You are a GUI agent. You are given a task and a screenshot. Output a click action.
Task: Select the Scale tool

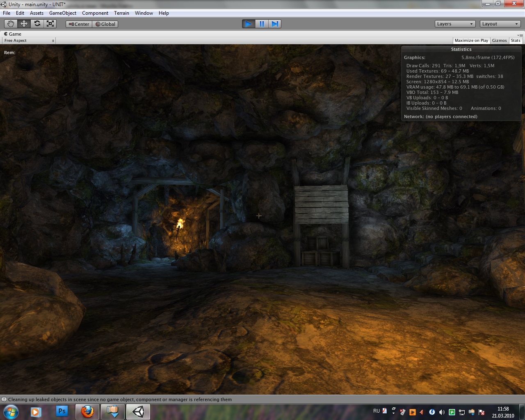click(50, 24)
